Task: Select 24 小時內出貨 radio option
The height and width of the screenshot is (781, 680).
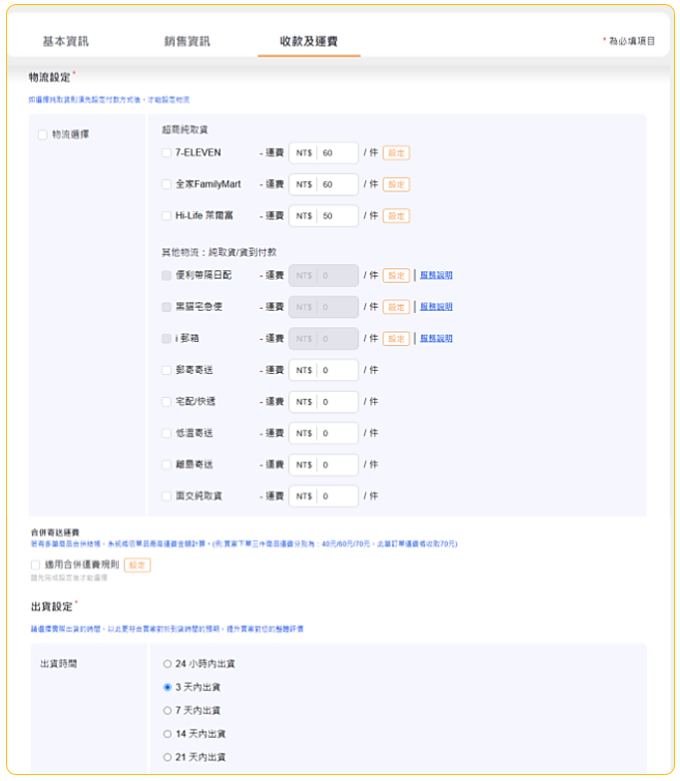Action: click(x=167, y=663)
